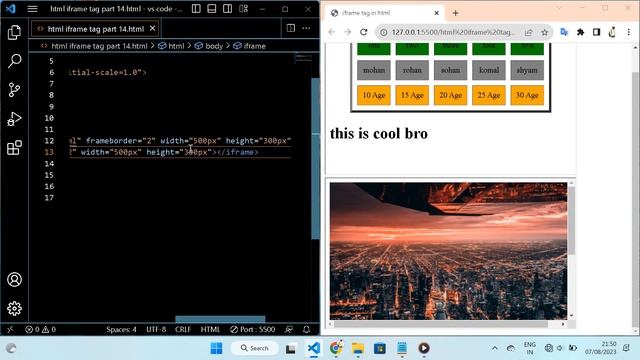This screenshot has height=360, width=640.
Task: Click the iframe scroll down arrow
Action: 571,316
